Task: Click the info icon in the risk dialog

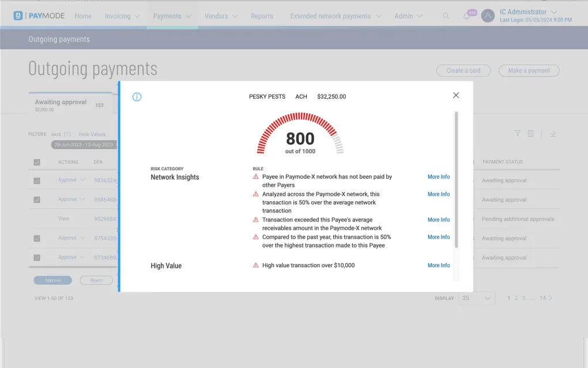Action: 137,97
